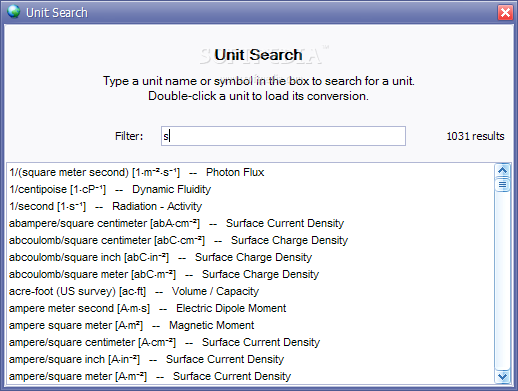Click the scrollbar down arrow
Viewport: 518px width, 391px height.
tap(502, 376)
